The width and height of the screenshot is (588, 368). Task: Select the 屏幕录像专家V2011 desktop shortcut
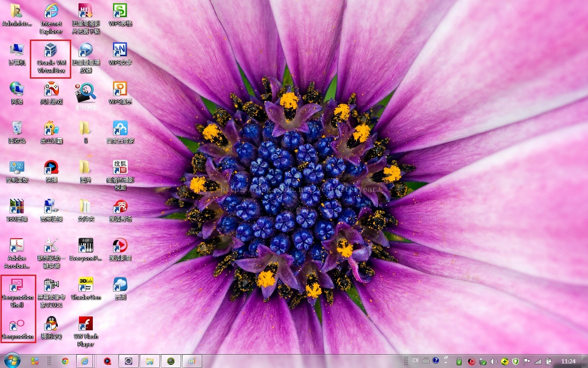coord(51,293)
